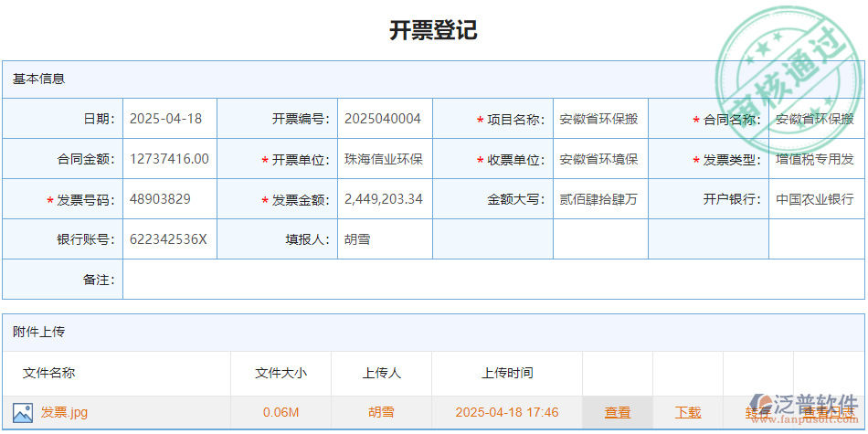Screen dimensions: 868x434
Task: Click the 开户银行 field 中国农业银行
Action: 815,199
